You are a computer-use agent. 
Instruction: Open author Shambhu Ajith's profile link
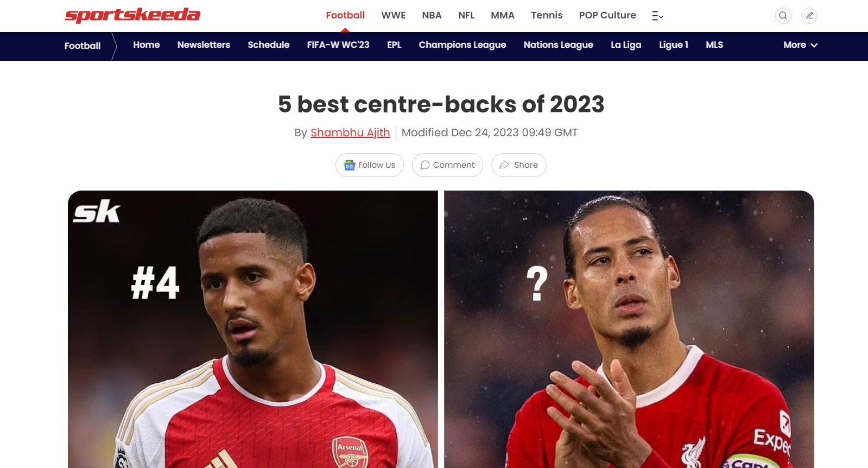coord(350,132)
